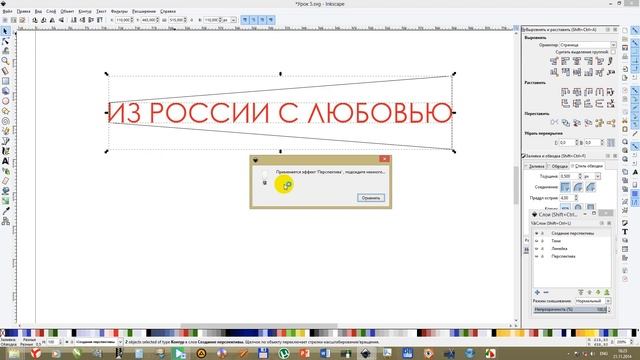
Task: Select the Star polygon tool
Action: 5,111
